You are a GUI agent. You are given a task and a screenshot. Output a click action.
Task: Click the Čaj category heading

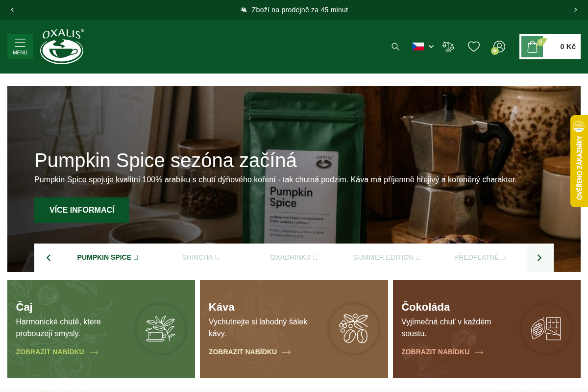pos(24,307)
